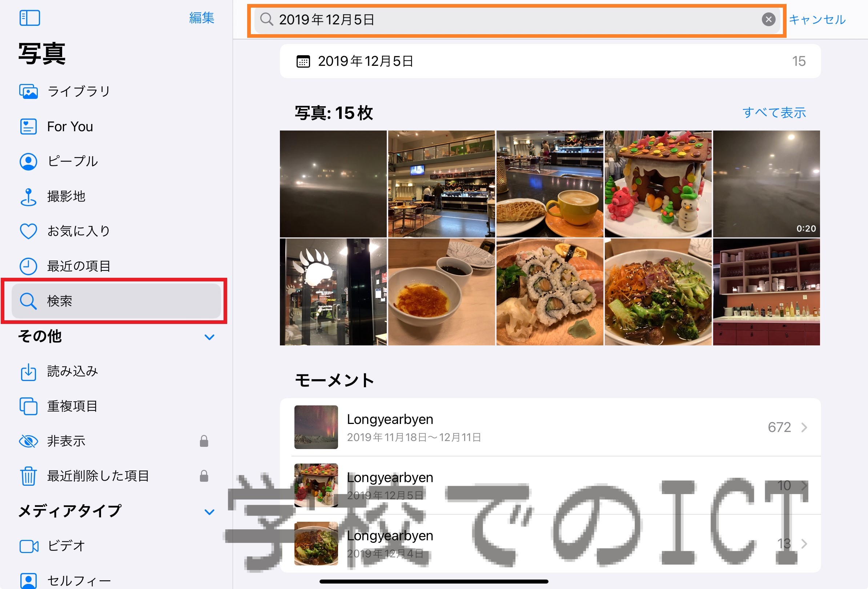868x589 pixels.
Task: Open the 撮影地 places pin icon
Action: [x=28, y=197]
